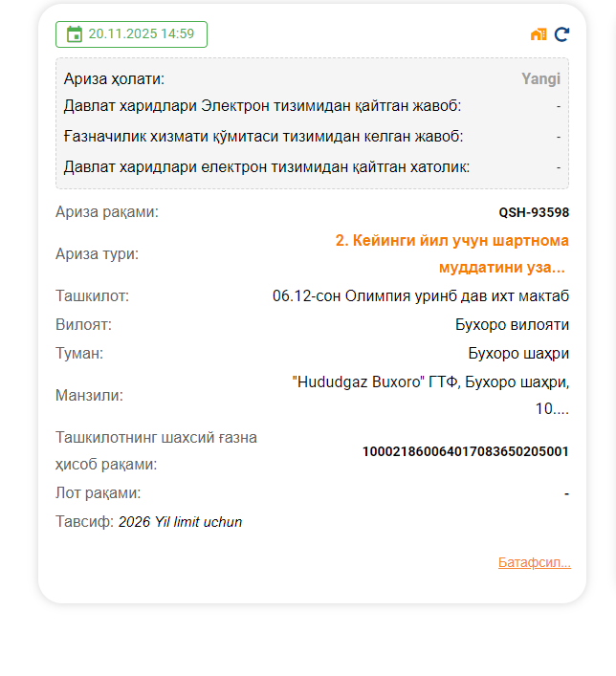Screen dimensions: 616x676
Task: Select the treasury account number 1000218600...
Action: pyautogui.click(x=465, y=451)
